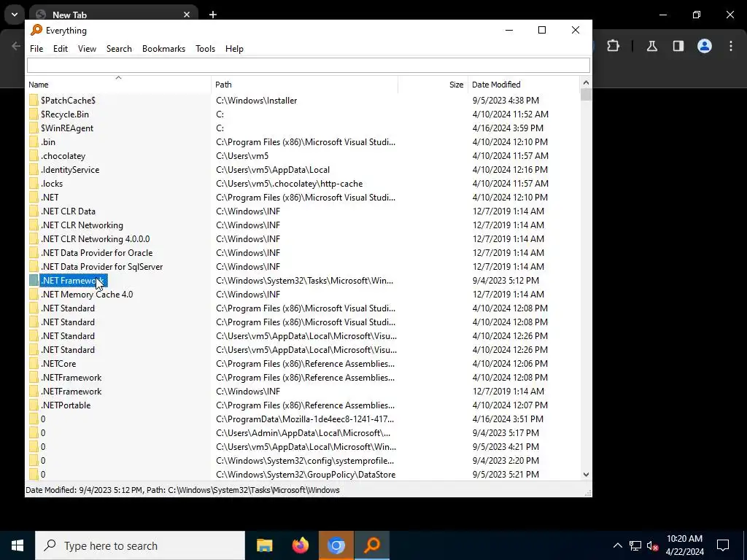Click path C:\ProgramData\Mozilla-1de4eec8-1241-417...
This screenshot has height=560, width=747.
tap(305, 419)
